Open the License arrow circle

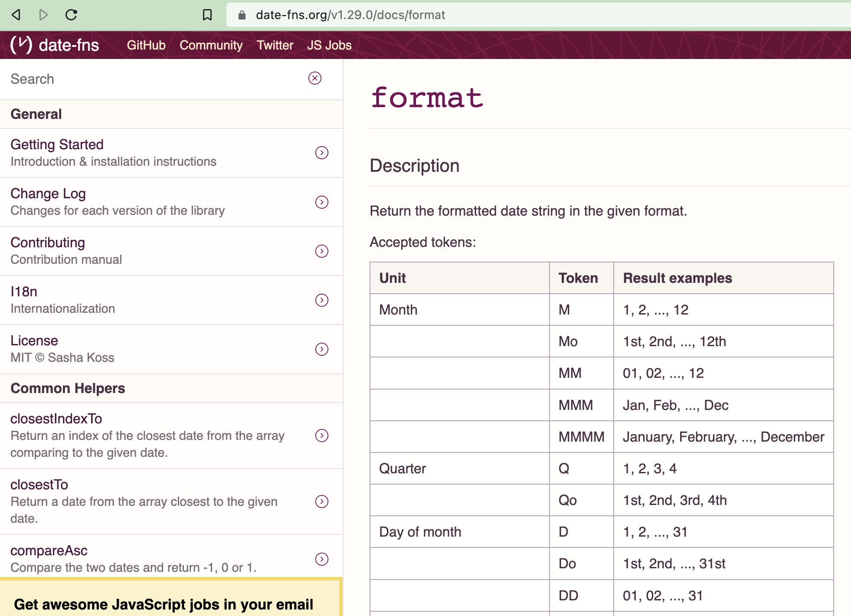(x=321, y=349)
